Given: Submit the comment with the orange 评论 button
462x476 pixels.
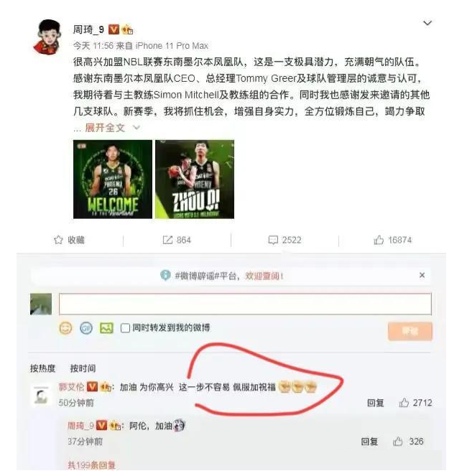Looking at the screenshot, I should coord(410,331).
